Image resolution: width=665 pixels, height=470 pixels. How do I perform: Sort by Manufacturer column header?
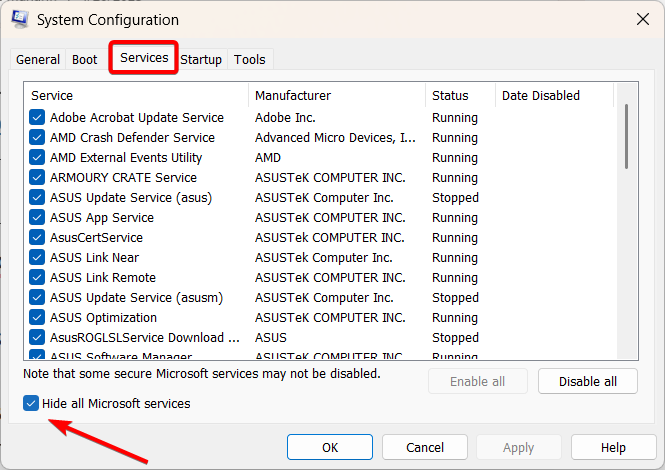337,95
